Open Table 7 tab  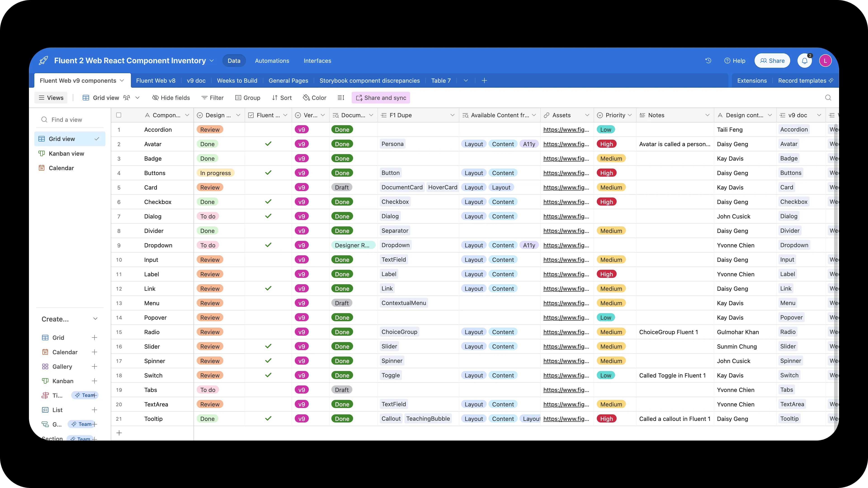[441, 80]
